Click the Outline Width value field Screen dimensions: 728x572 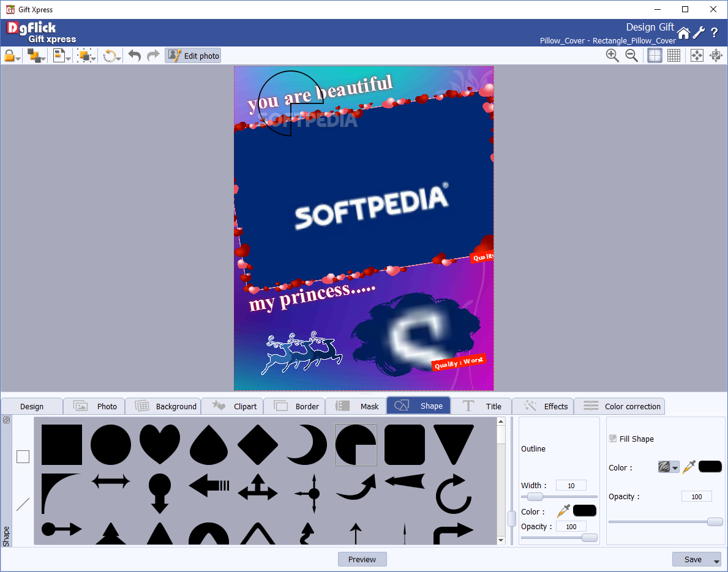571,485
